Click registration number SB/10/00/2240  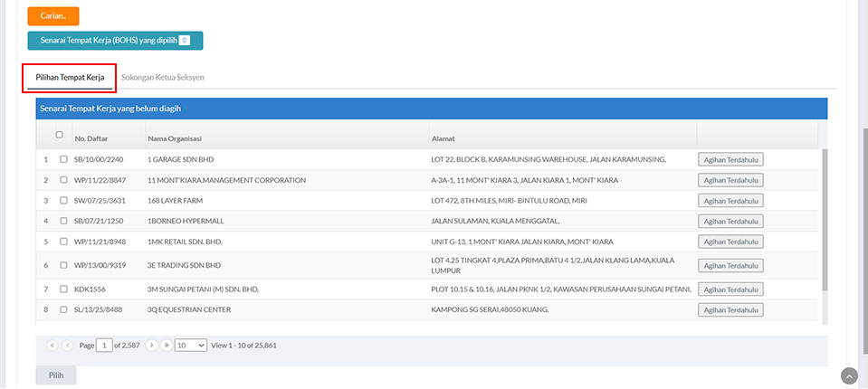[x=99, y=159]
